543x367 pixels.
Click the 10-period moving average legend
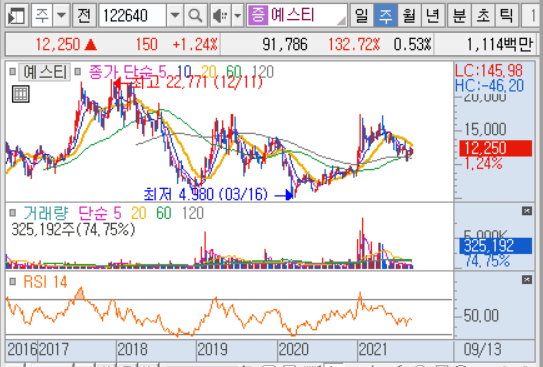[x=184, y=72]
